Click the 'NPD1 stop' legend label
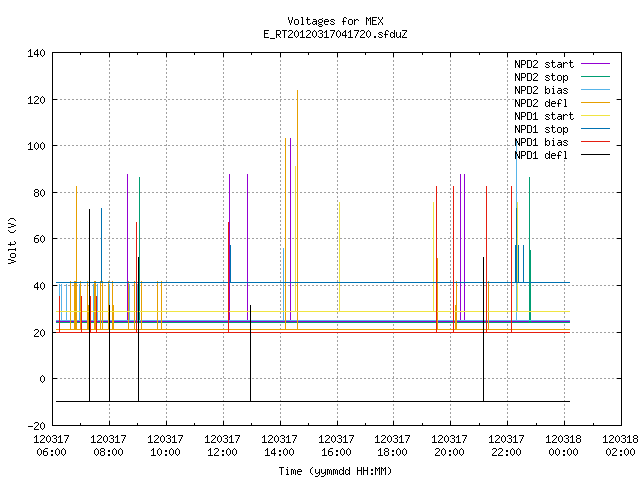Screen dimensions: 640x480 point(541,129)
